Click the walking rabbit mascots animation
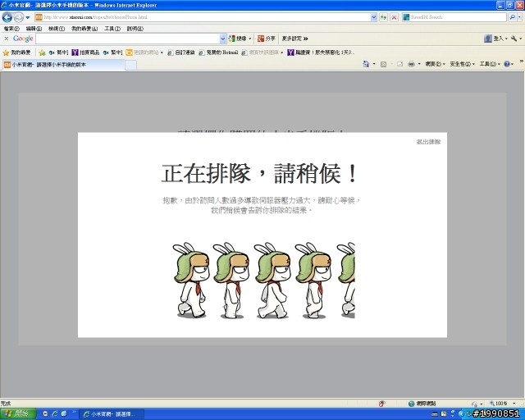Image resolution: width=525 pixels, height=420 pixels. tap(263, 281)
